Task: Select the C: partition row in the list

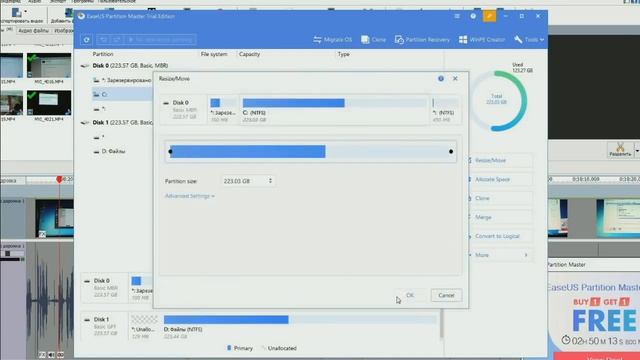Action: pyautogui.click(x=122, y=94)
